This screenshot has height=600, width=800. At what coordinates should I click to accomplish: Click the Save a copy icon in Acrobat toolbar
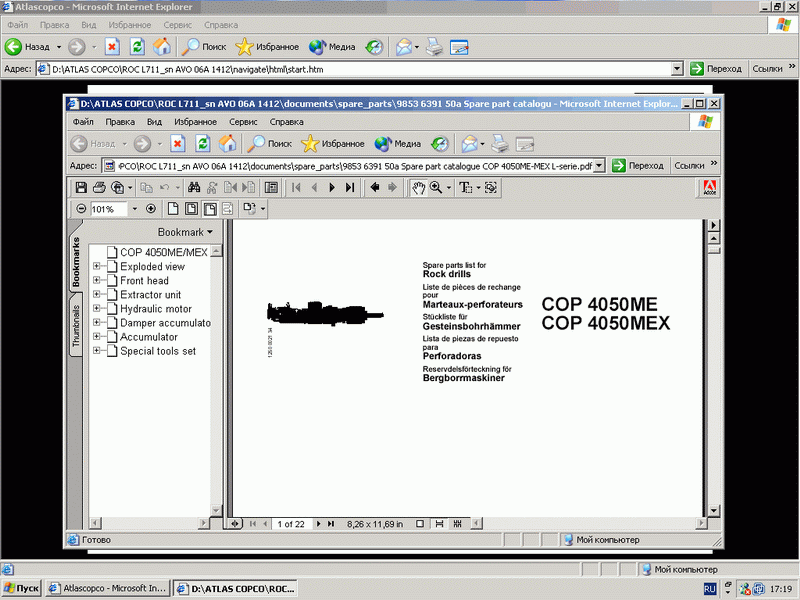(81, 187)
